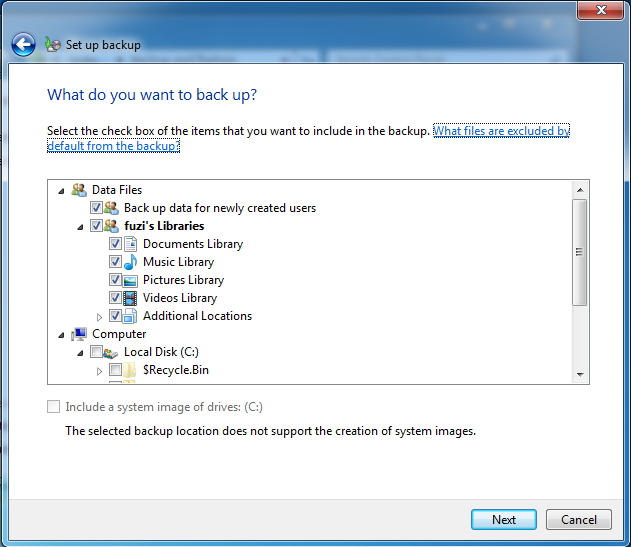This screenshot has height=547, width=631.
Task: Click the Documents Library document icon
Action: 130,244
